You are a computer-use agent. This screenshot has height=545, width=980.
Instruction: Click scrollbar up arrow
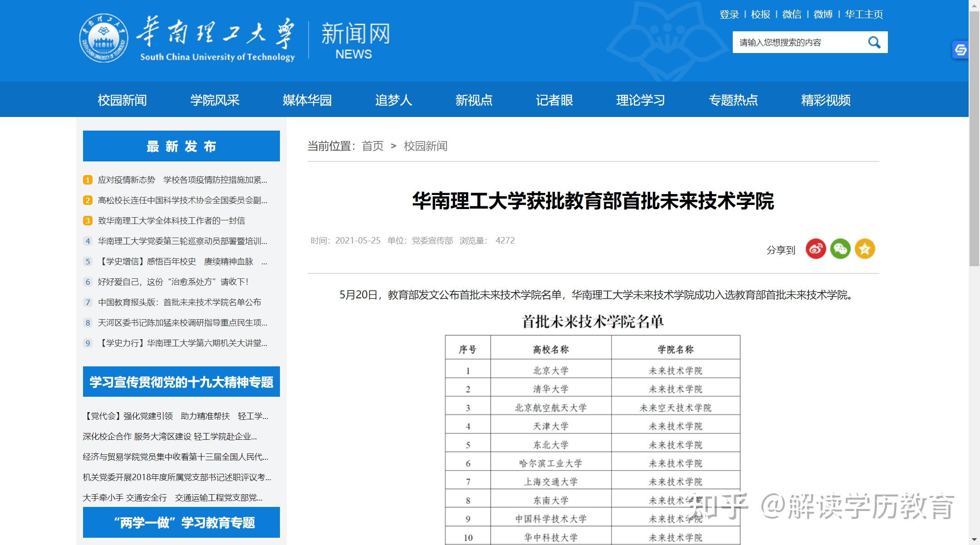tap(974, 5)
